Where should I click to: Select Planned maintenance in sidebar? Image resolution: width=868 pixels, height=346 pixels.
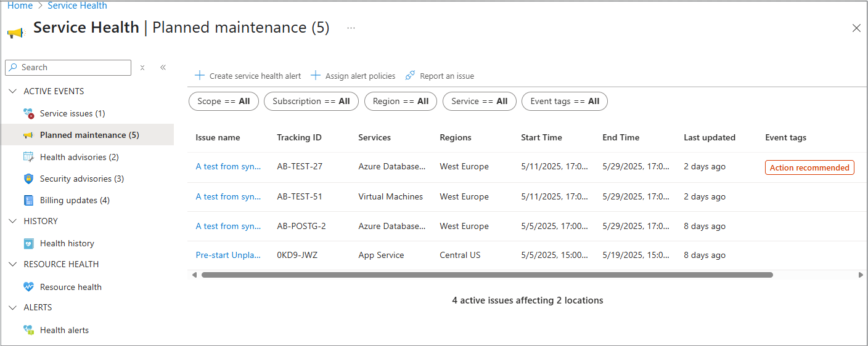pos(89,135)
